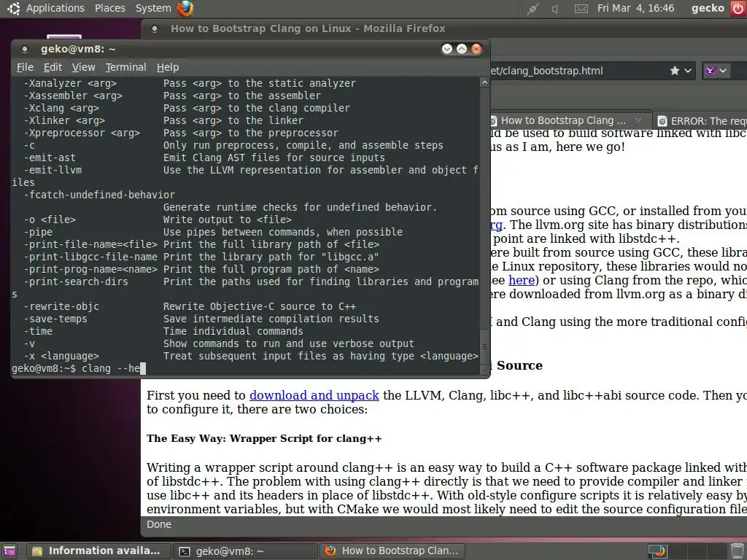Bookmark this page with the star icon

(675, 71)
